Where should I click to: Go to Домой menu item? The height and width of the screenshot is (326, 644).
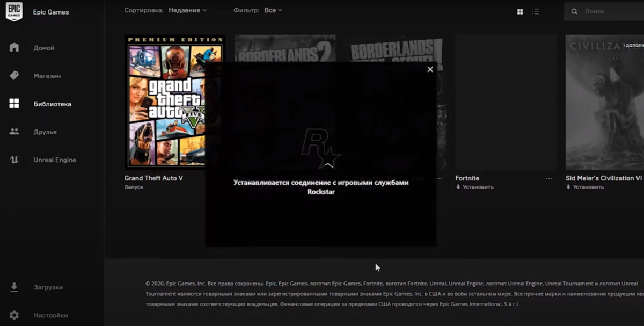point(44,48)
